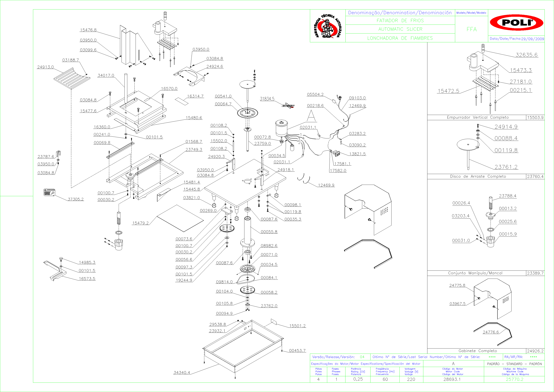Click part number 08982.6
Image resolution: width=554 pixels, height=392 pixels.
[x=269, y=245]
